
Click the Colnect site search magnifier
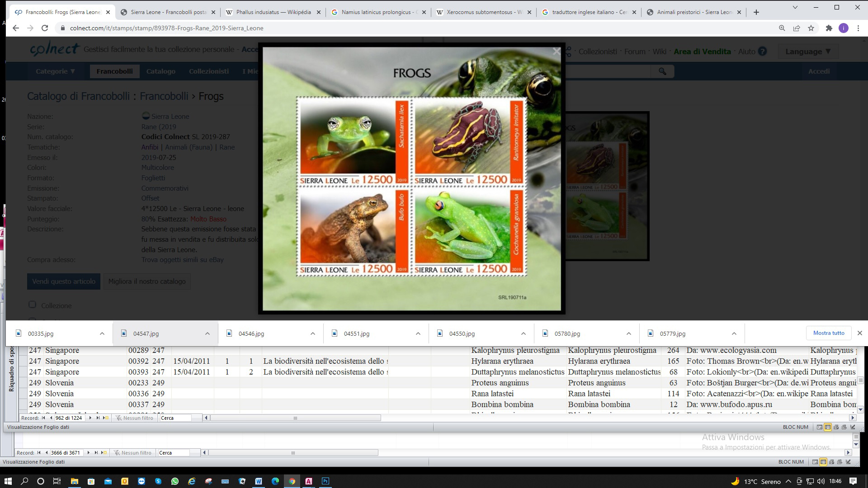click(662, 71)
